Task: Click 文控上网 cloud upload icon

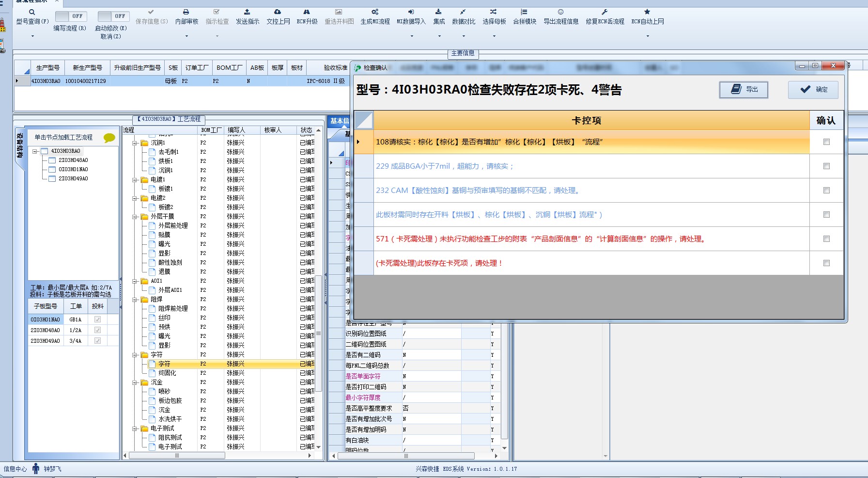Action: 278,12
